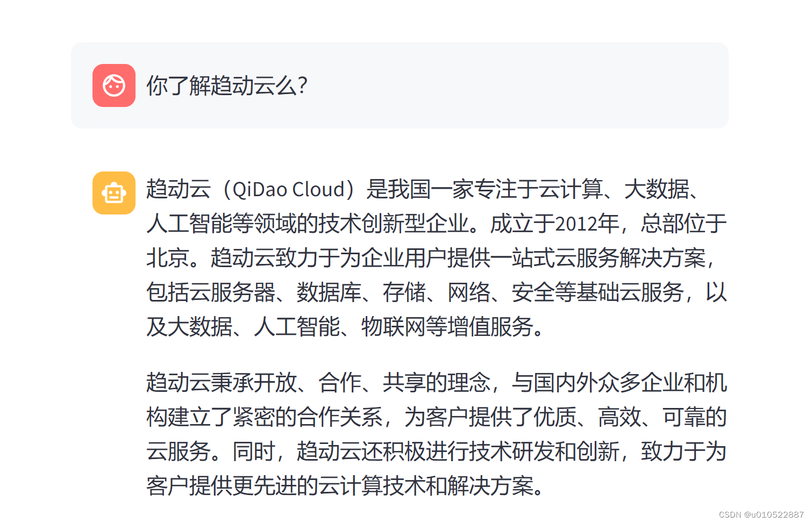Click the word 北京 in the reply

tap(167, 258)
